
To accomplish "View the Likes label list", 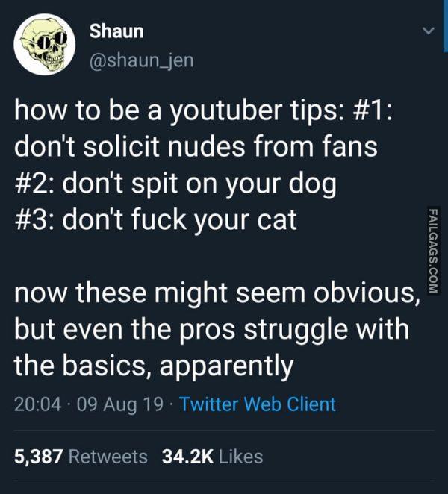I will [x=241, y=457].
